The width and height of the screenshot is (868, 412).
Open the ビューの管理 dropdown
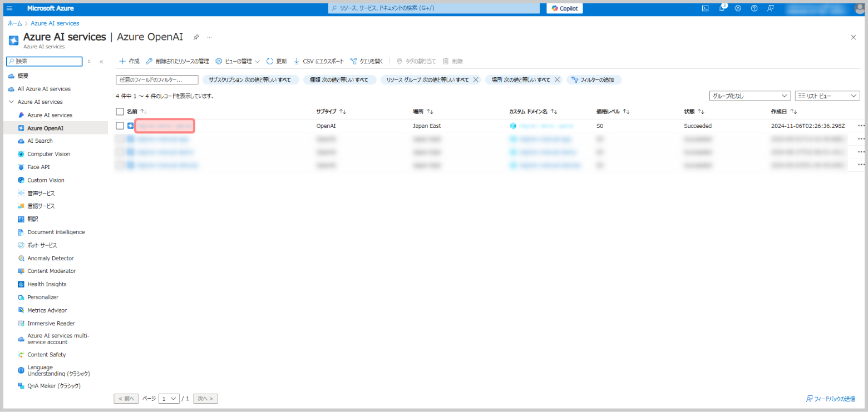238,61
